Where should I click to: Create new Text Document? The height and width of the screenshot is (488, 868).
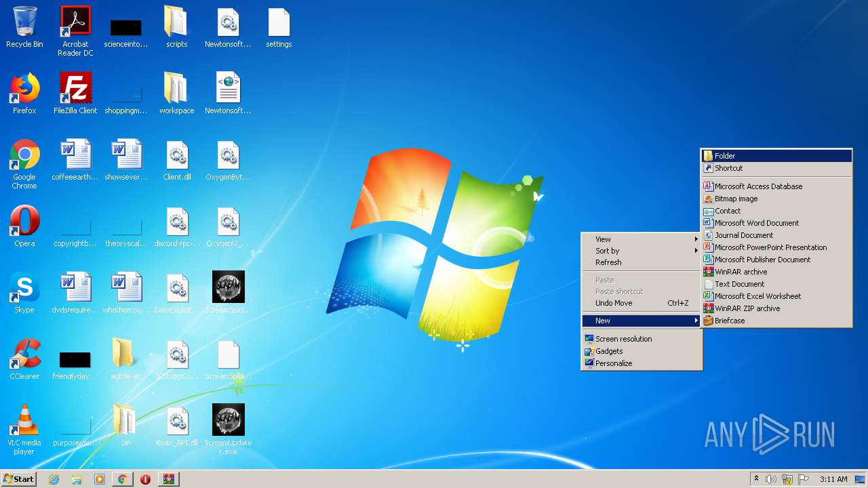[x=776, y=284]
